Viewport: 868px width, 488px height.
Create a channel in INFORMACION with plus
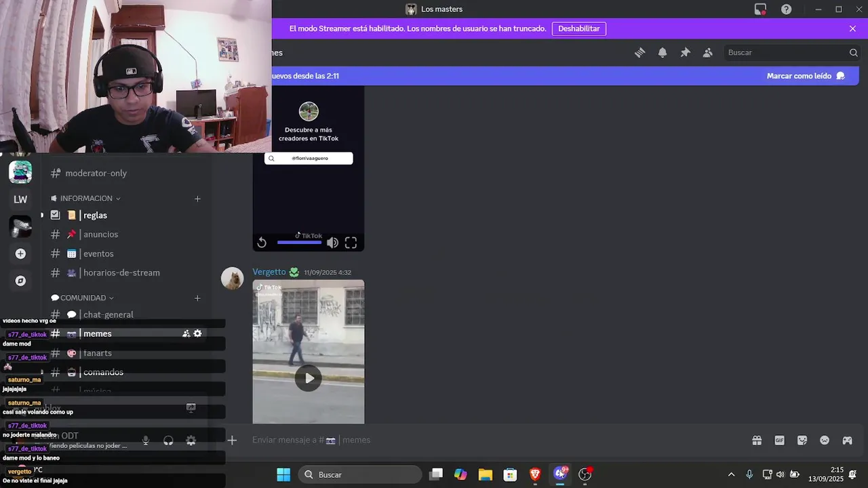pyautogui.click(x=197, y=199)
